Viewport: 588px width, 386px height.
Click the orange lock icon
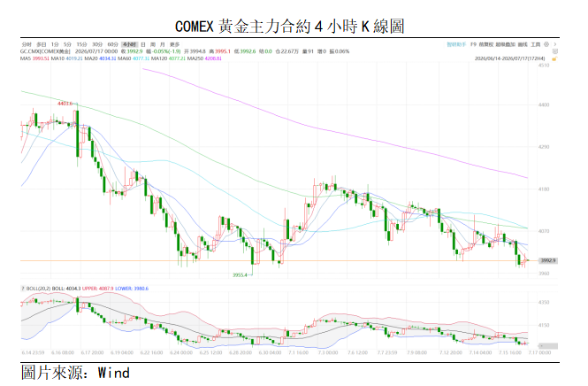554,59
